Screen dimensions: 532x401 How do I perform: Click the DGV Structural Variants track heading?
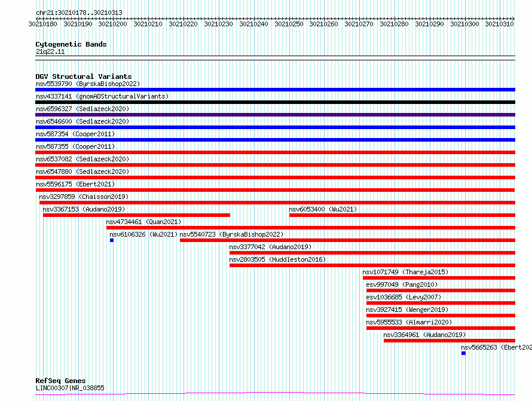pos(84,76)
